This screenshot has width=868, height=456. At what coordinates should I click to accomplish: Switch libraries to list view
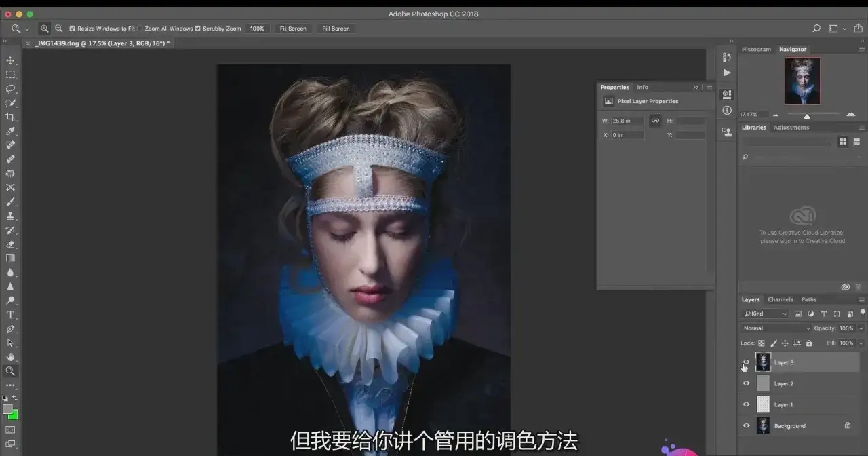(856, 141)
